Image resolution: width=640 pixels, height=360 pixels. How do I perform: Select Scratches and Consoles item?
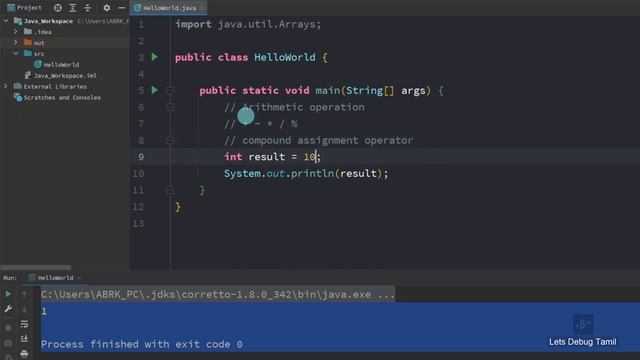[62, 98]
